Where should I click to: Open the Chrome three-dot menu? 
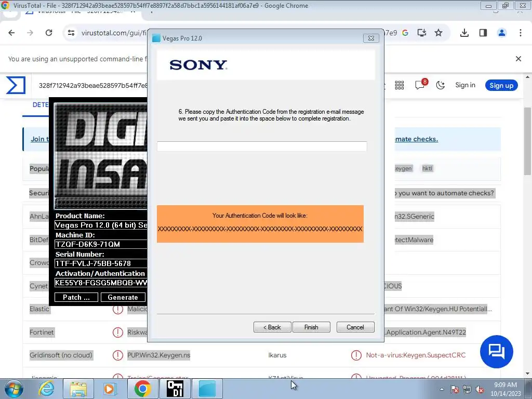(x=520, y=33)
